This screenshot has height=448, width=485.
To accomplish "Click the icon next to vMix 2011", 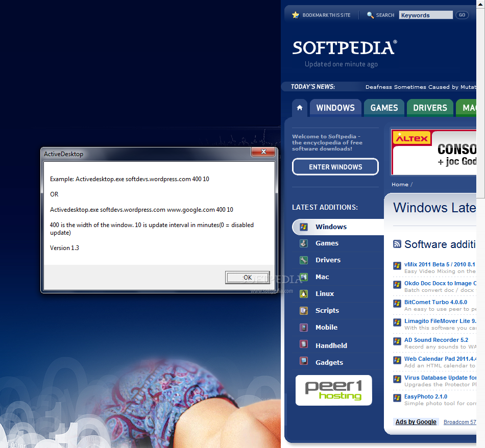I will (397, 265).
